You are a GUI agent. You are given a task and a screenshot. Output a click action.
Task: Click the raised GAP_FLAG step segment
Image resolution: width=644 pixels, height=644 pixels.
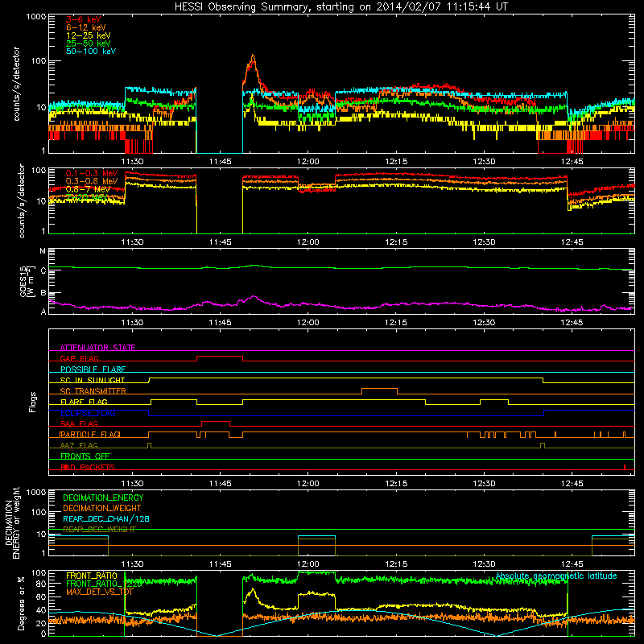tap(220, 357)
